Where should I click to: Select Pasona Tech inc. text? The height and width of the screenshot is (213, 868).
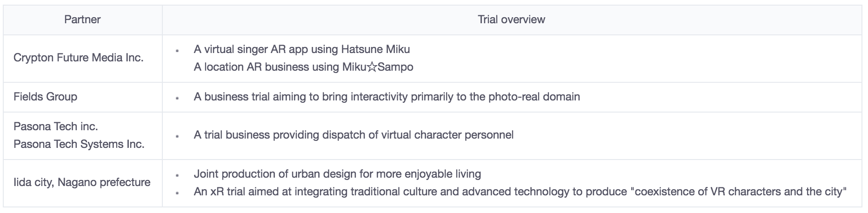[x=56, y=126]
